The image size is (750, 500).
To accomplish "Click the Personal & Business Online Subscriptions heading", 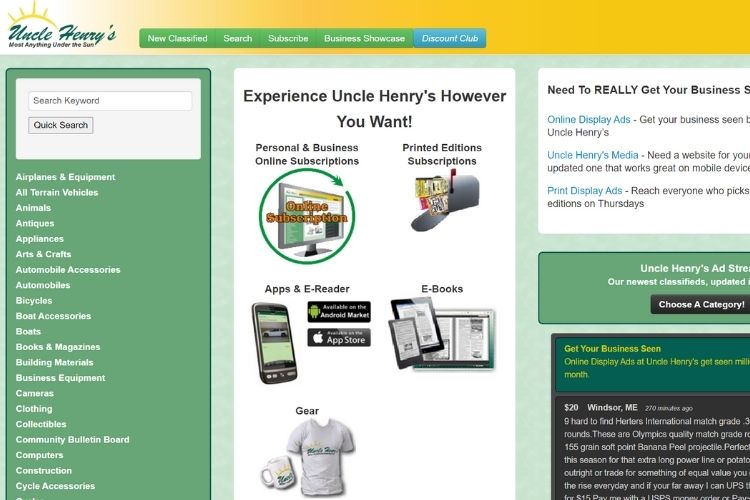I will point(307,155).
